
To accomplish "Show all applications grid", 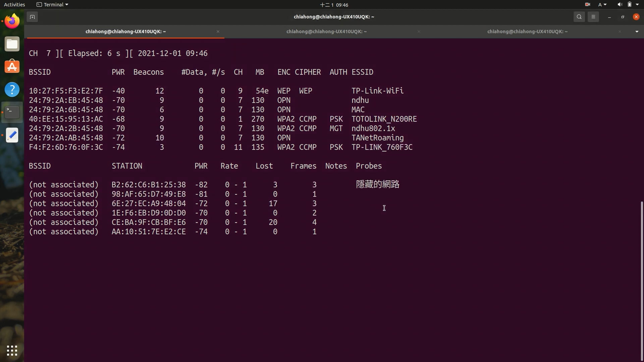I will [x=12, y=351].
